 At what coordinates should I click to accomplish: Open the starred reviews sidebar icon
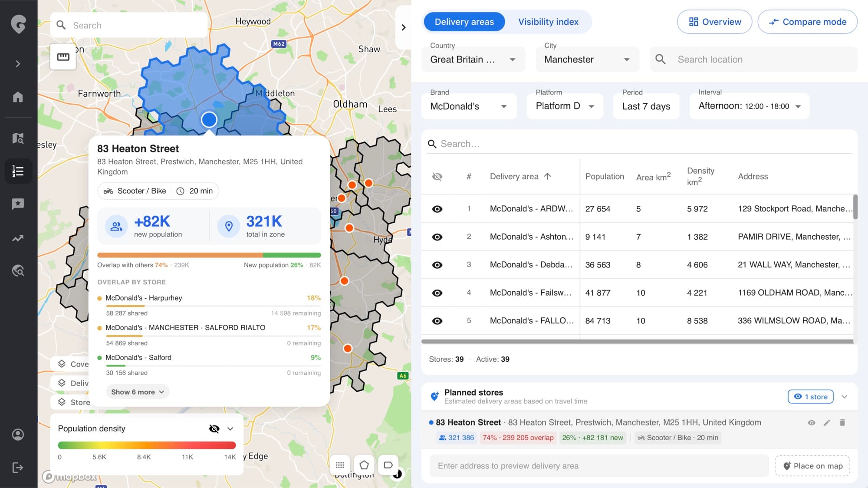click(18, 204)
